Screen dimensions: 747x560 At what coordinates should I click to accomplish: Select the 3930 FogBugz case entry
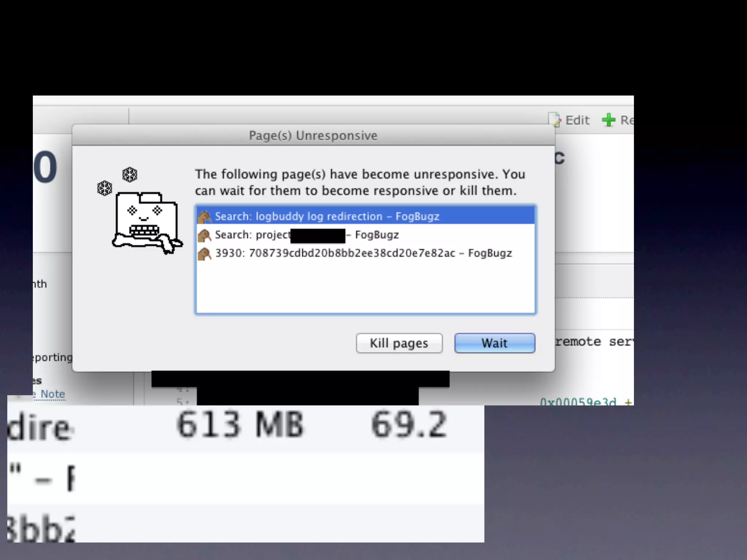[365, 253]
